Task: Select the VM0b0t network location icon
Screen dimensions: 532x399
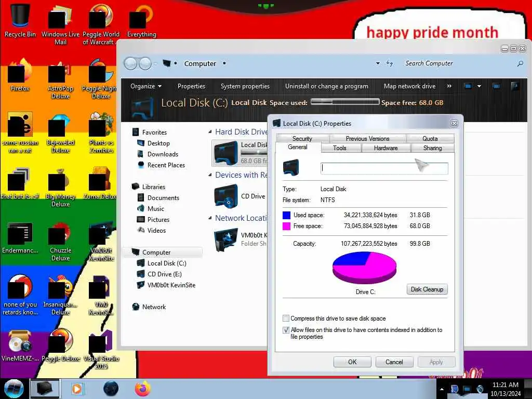Action: [226, 240]
